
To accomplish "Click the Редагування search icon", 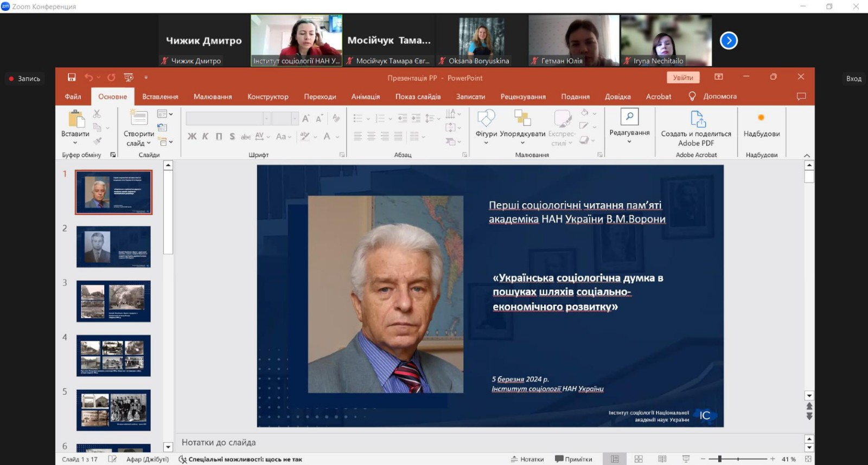I will (629, 117).
